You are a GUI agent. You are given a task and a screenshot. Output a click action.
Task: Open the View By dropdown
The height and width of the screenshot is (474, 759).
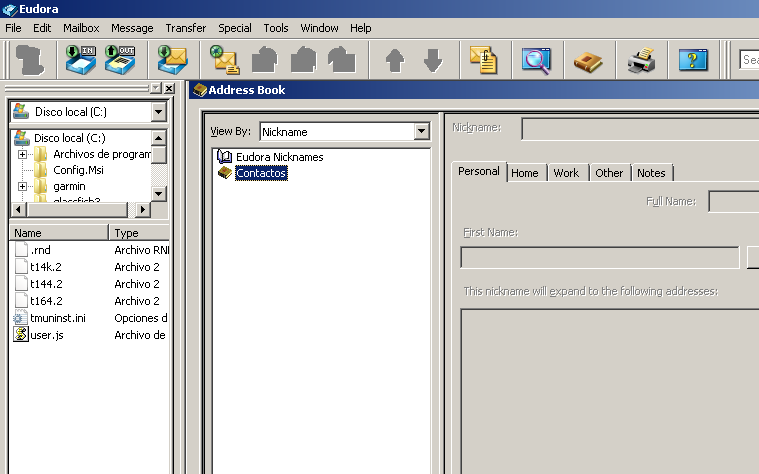(422, 132)
